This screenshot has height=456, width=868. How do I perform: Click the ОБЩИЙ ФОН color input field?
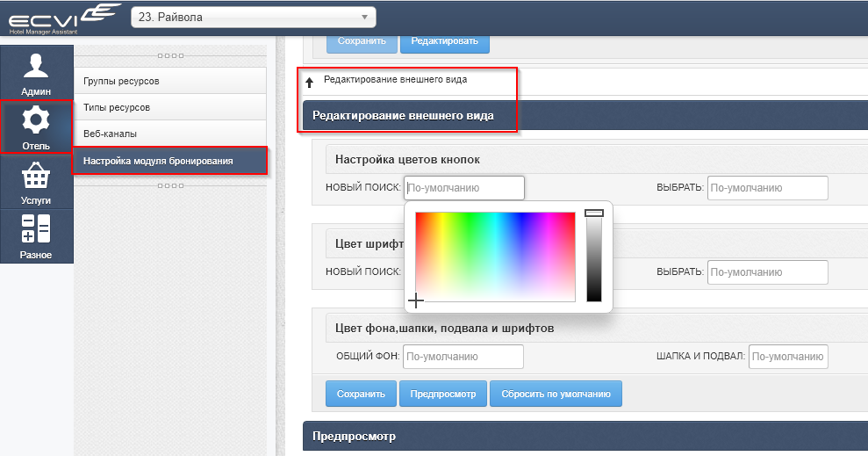tap(463, 357)
